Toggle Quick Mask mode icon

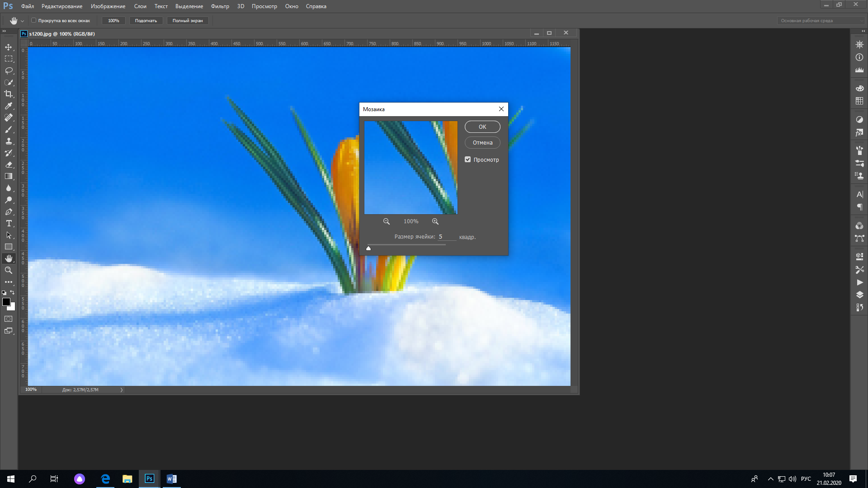[9, 319]
